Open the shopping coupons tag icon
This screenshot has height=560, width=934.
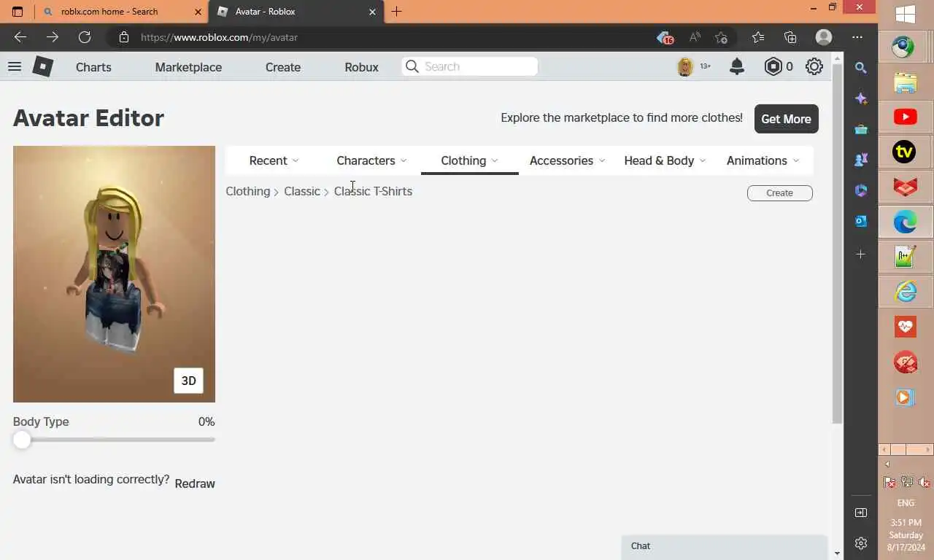[664, 37]
